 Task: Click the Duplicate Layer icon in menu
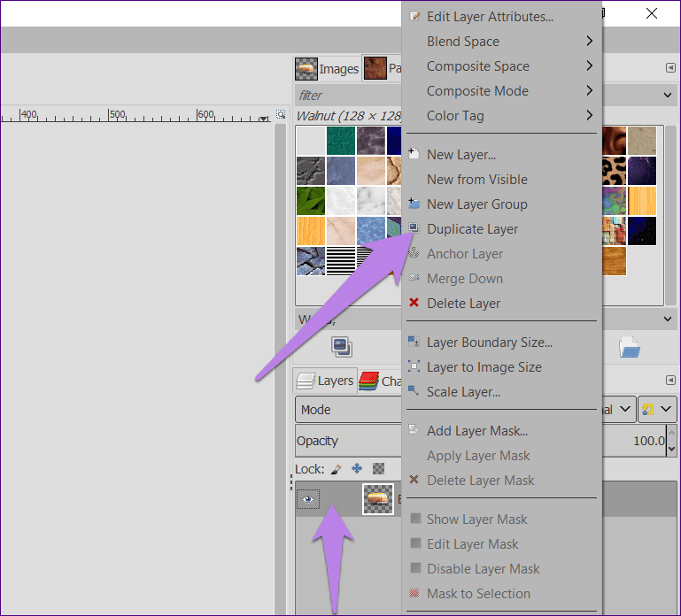pos(414,228)
